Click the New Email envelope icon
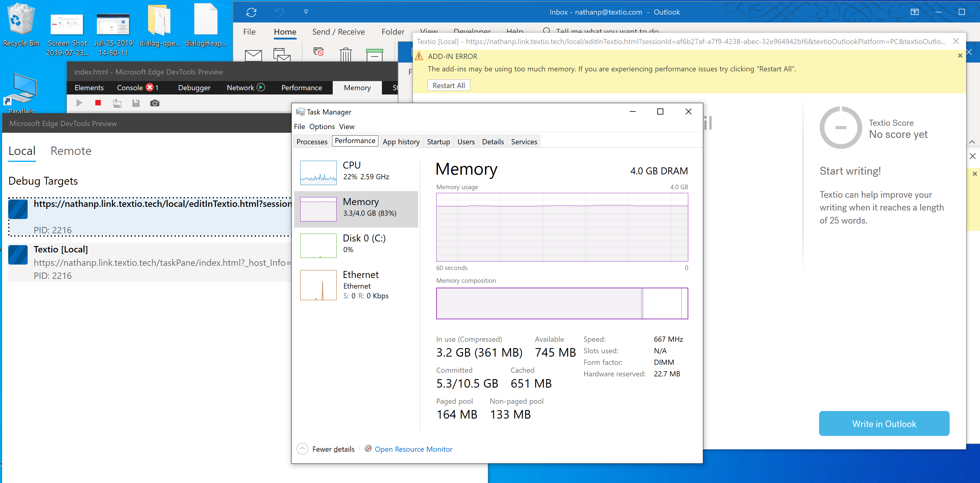 [254, 55]
